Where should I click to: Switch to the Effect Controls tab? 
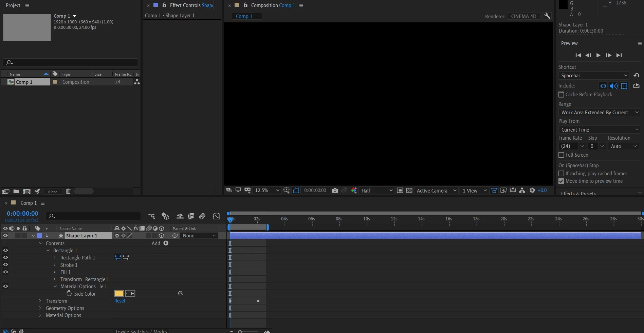pyautogui.click(x=191, y=5)
